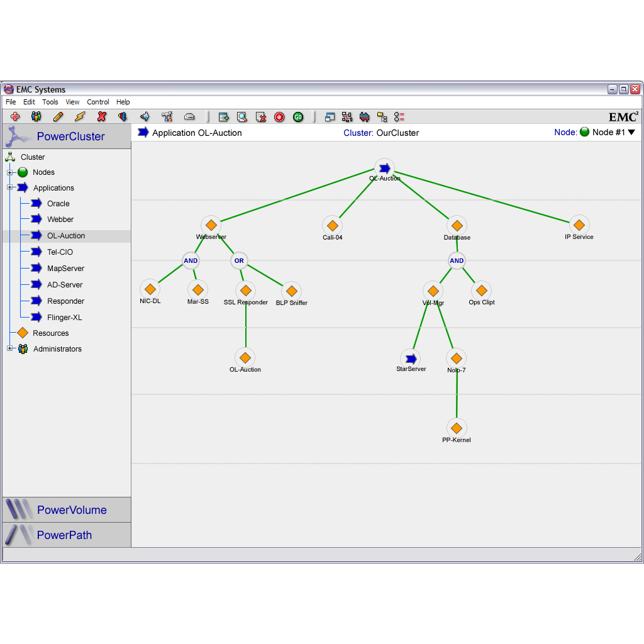Click the root OL-Auction graph node

[384, 168]
